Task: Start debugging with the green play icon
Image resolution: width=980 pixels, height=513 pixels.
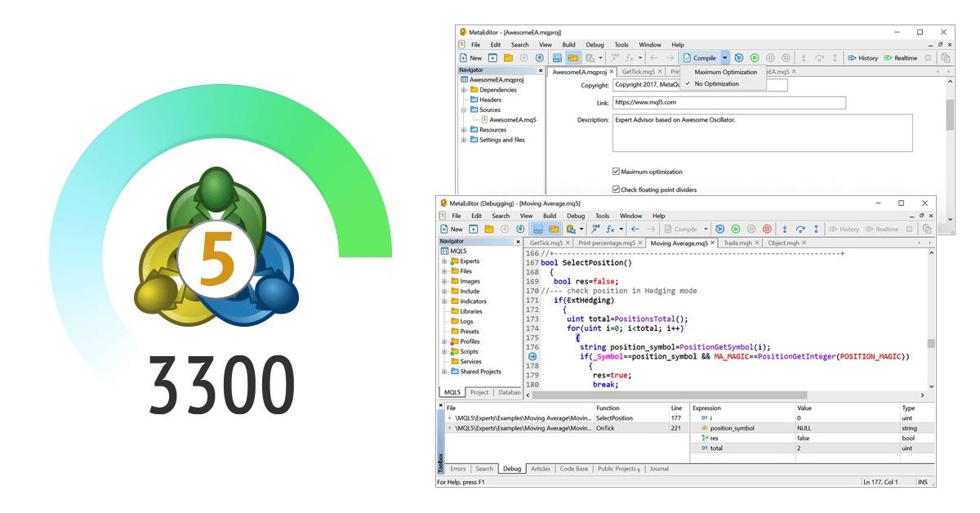Action: (x=736, y=229)
